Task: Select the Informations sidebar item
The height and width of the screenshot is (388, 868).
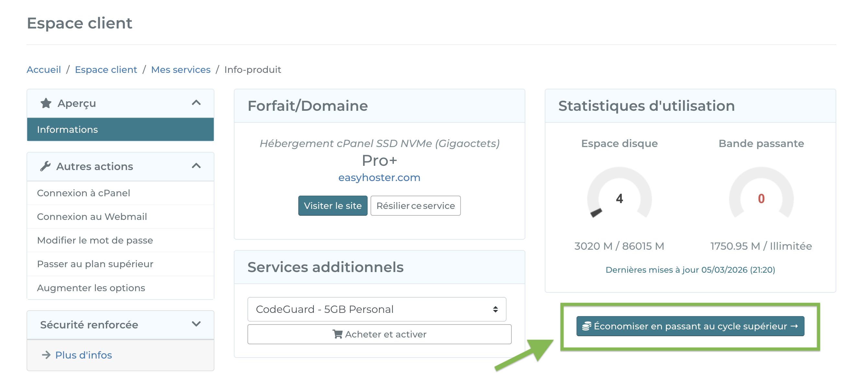Action: point(67,129)
